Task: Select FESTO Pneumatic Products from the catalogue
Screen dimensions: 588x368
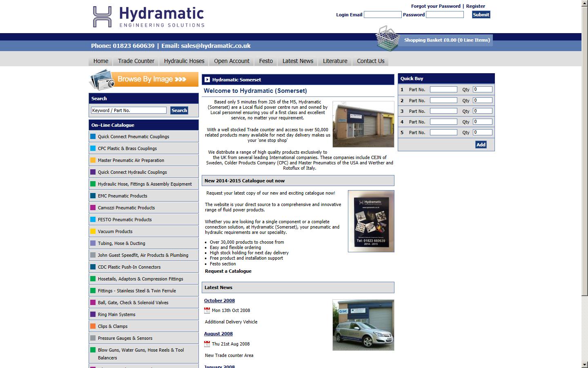Action: click(x=125, y=220)
